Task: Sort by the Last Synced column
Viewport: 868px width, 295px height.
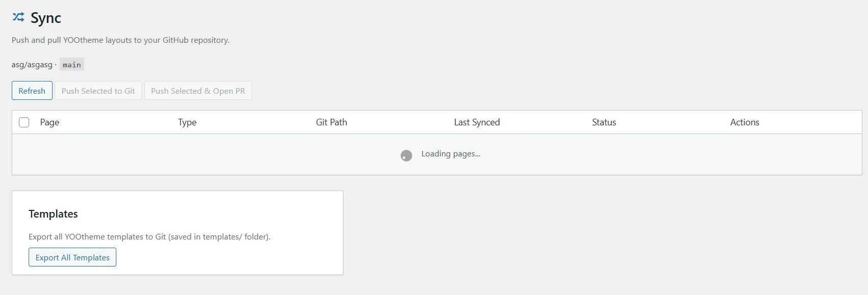Action: [x=477, y=122]
